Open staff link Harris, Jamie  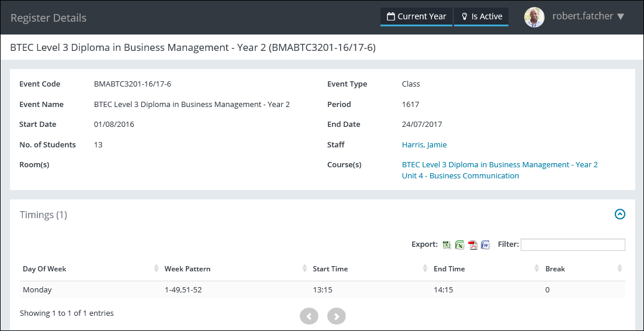[x=424, y=144]
